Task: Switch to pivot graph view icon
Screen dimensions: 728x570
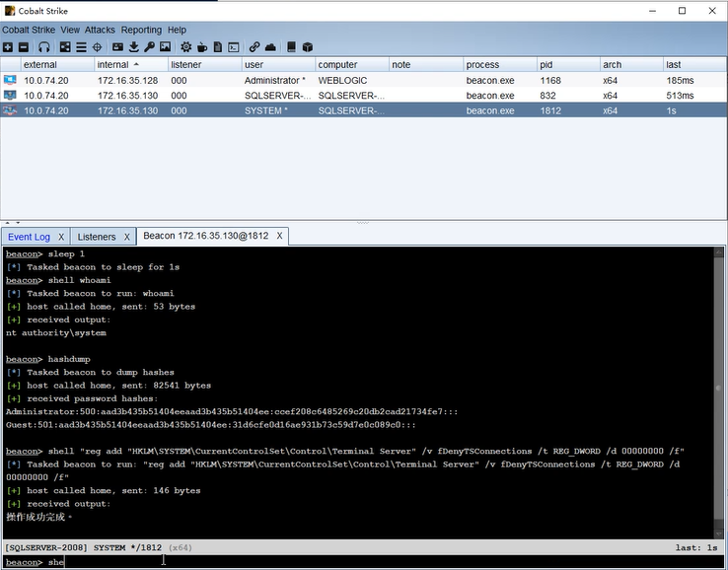Action: pos(65,47)
